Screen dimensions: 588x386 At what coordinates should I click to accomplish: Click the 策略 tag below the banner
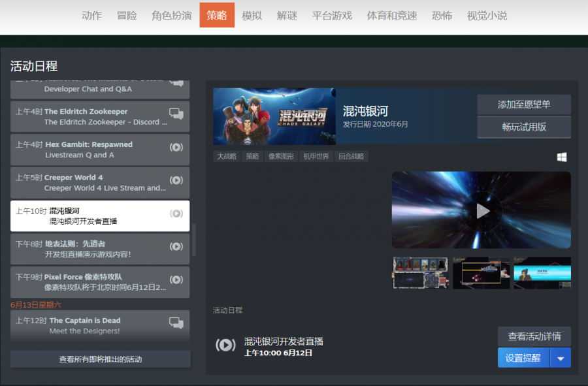click(x=252, y=156)
